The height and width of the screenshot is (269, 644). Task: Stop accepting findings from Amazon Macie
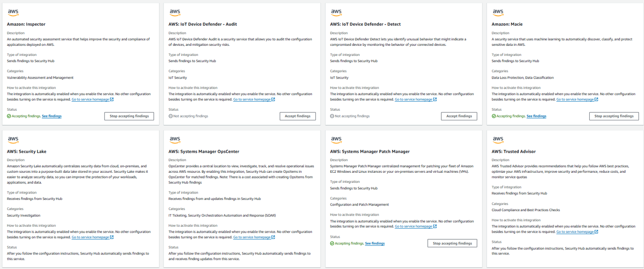(614, 116)
